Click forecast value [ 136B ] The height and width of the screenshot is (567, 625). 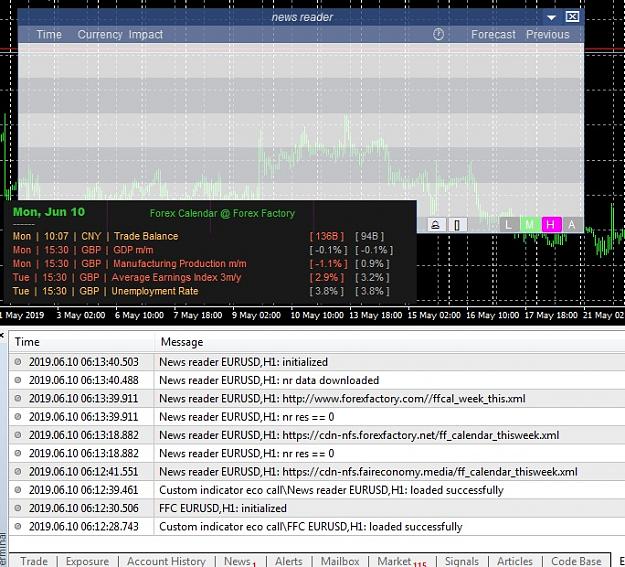coord(326,236)
